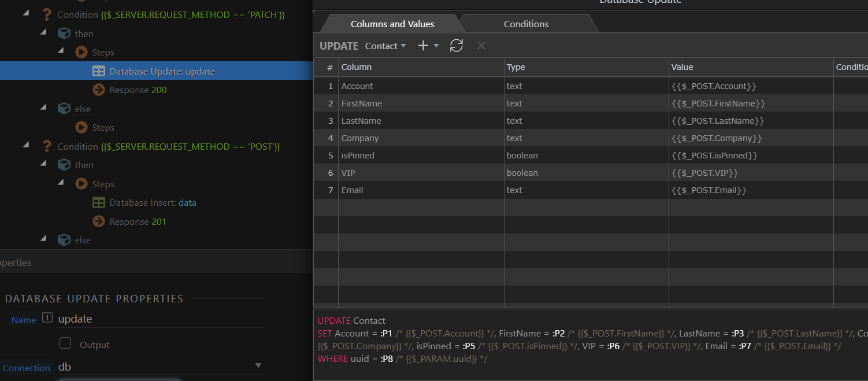
Task: Switch to the Conditions tab
Action: click(x=526, y=24)
